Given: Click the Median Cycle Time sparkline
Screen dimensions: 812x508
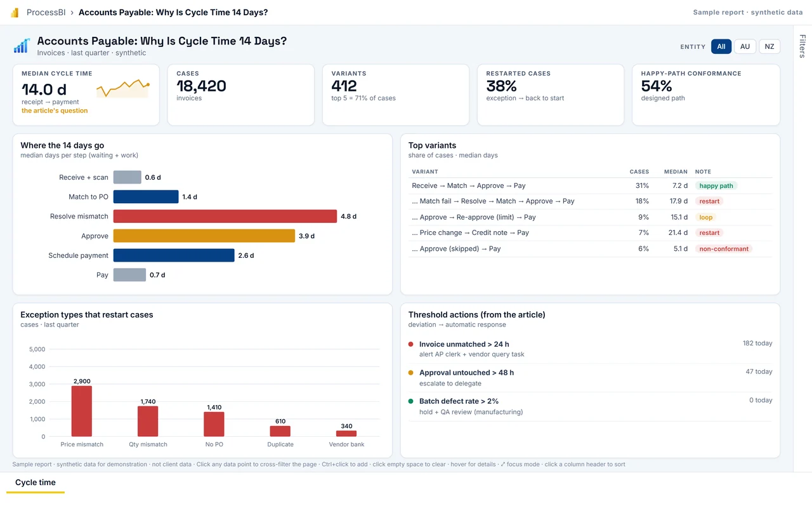Looking at the screenshot, I should pyautogui.click(x=122, y=88).
